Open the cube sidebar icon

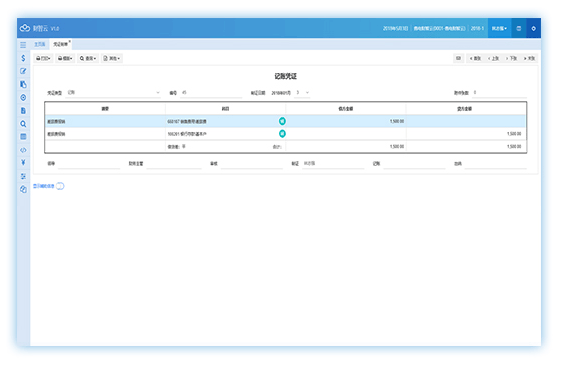pos(23,189)
